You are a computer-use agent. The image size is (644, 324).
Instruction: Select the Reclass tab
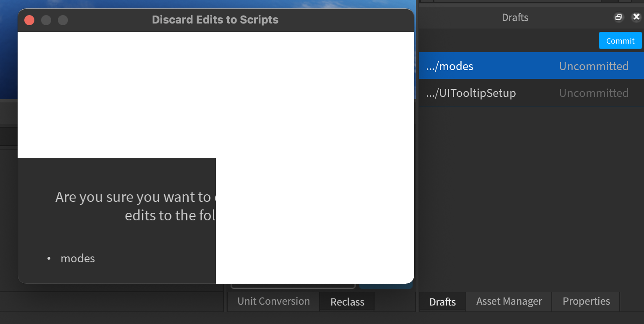click(347, 301)
